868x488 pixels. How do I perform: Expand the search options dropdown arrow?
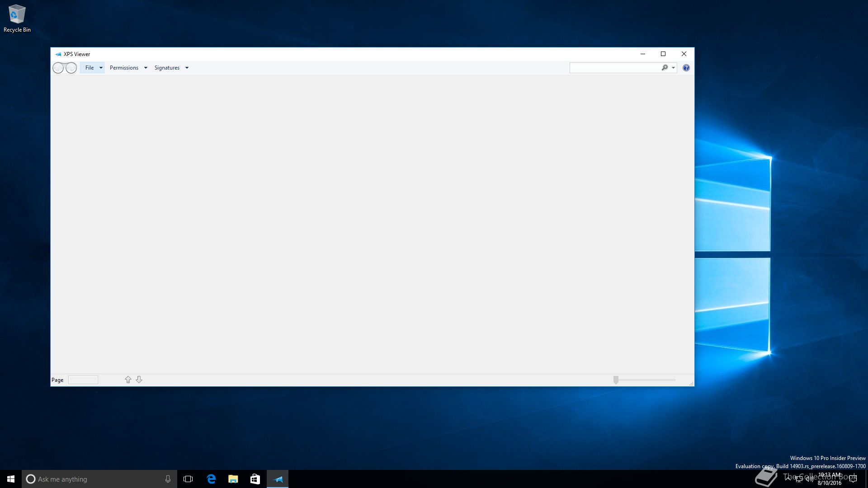click(673, 68)
